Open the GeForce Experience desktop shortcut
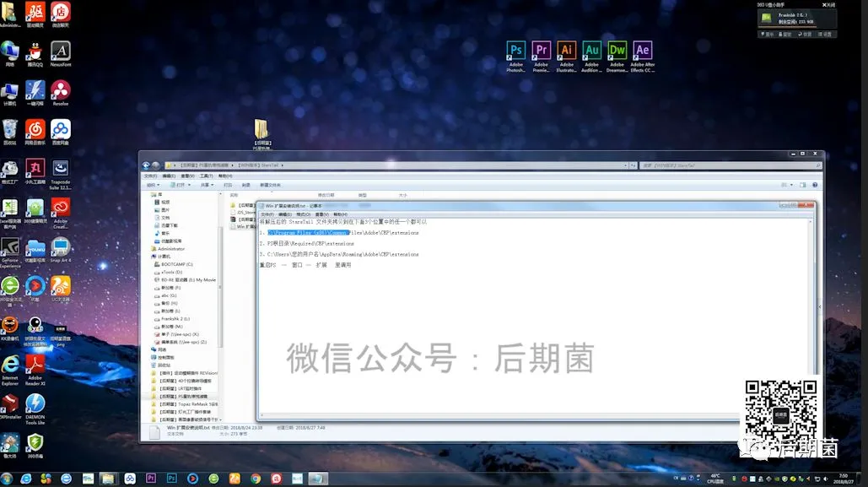The image size is (868, 487). (10, 252)
